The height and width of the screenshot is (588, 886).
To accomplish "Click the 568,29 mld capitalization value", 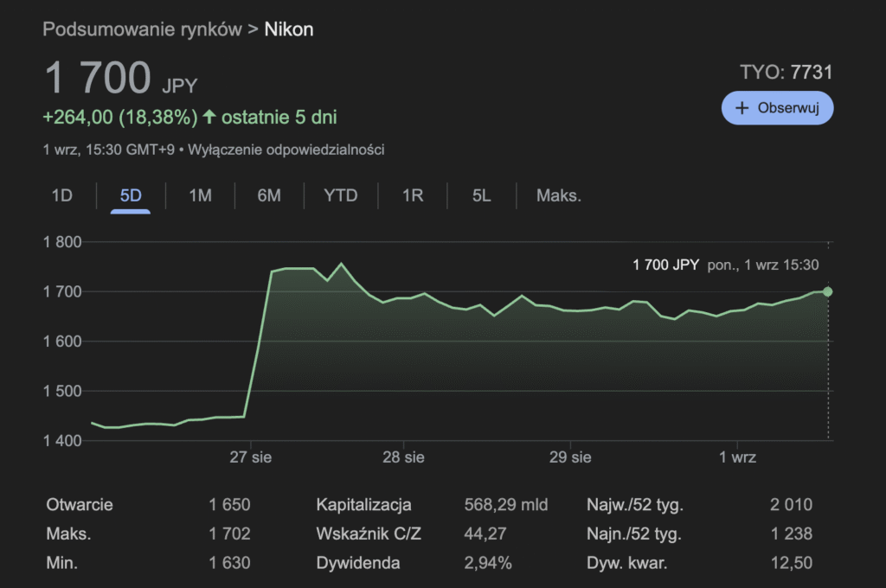I will click(x=505, y=504).
